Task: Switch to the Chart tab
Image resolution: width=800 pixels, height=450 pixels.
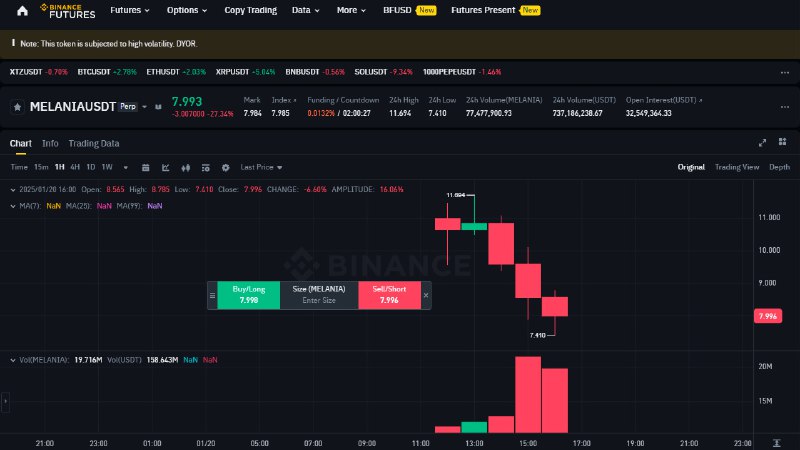Action: 20,143
